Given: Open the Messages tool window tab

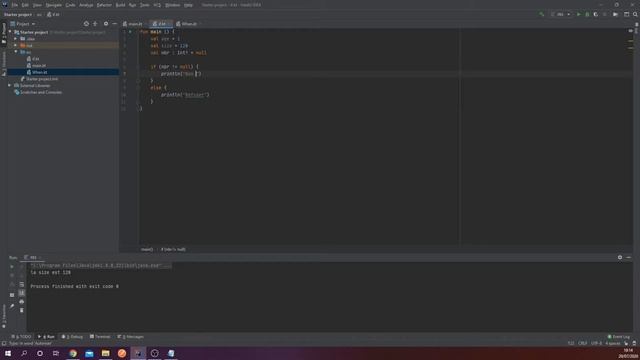Looking at the screenshot, I should click(131, 337).
